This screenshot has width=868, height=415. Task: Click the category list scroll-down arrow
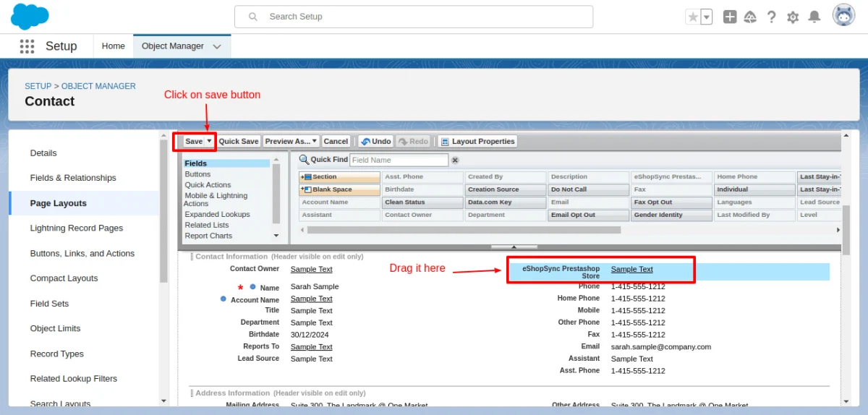click(x=276, y=236)
